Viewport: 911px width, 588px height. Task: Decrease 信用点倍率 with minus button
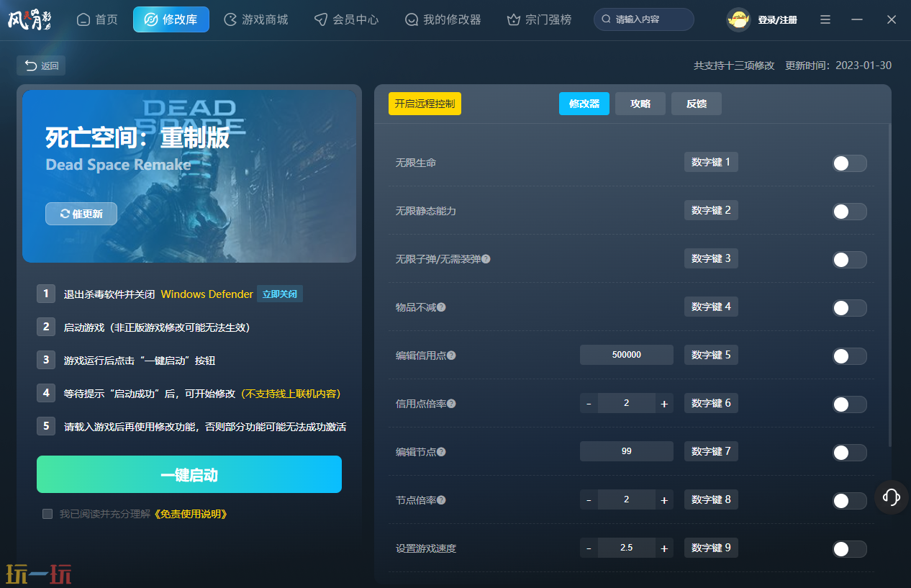(x=589, y=404)
